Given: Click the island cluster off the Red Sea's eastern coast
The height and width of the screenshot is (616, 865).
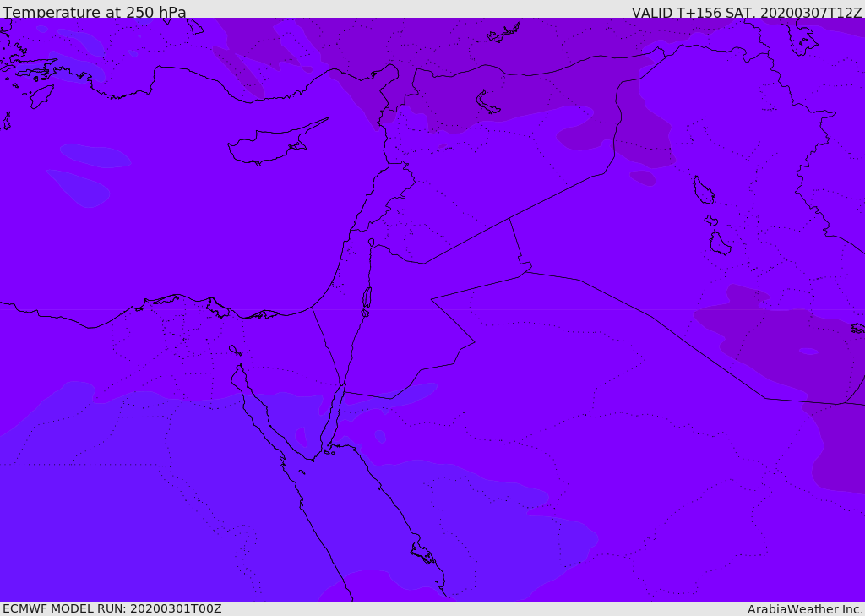Looking at the screenshot, I should tap(422, 554).
